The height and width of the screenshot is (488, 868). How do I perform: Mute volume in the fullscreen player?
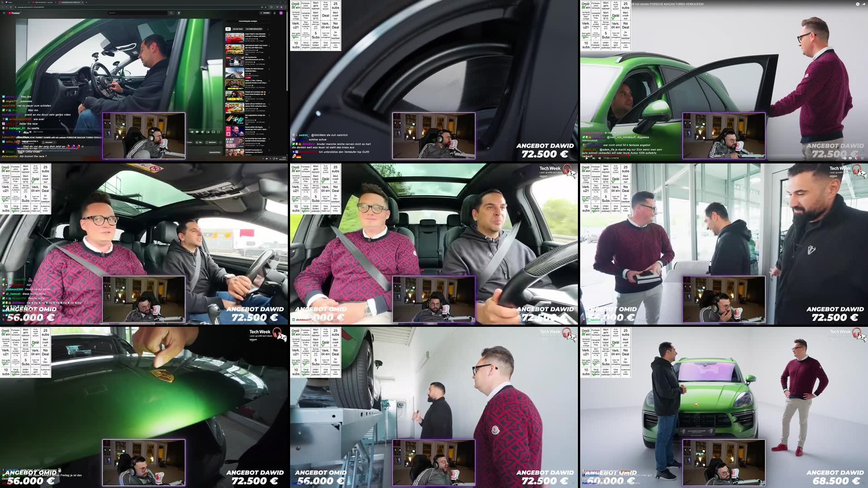pyautogui.click(x=600, y=158)
